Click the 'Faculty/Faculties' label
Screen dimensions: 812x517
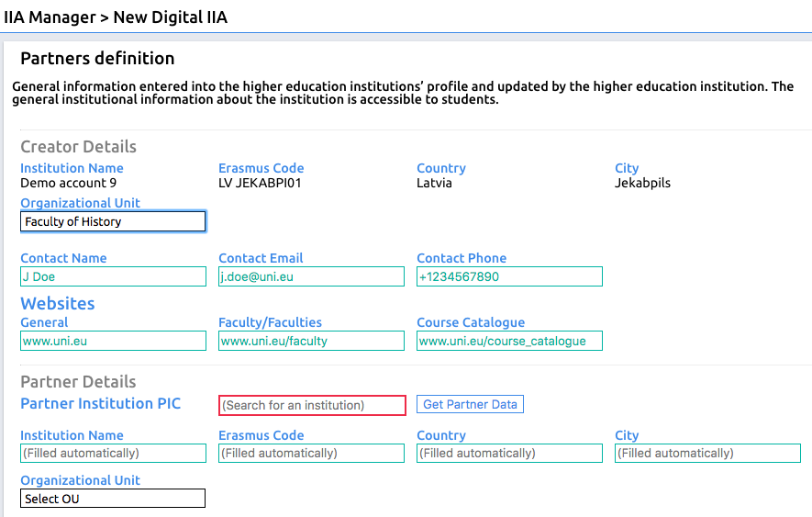(270, 322)
